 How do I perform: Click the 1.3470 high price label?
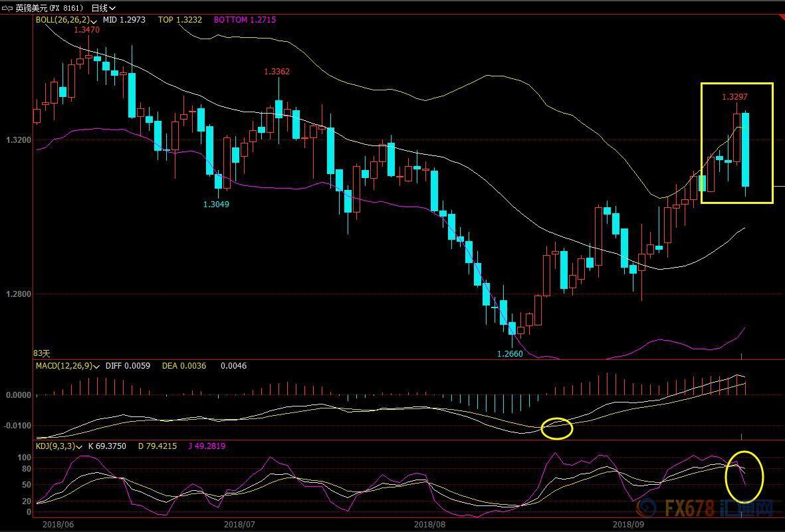(x=86, y=29)
